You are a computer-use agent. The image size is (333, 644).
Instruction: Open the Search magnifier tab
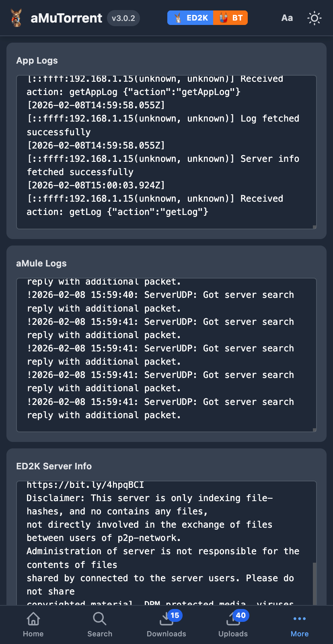100,624
